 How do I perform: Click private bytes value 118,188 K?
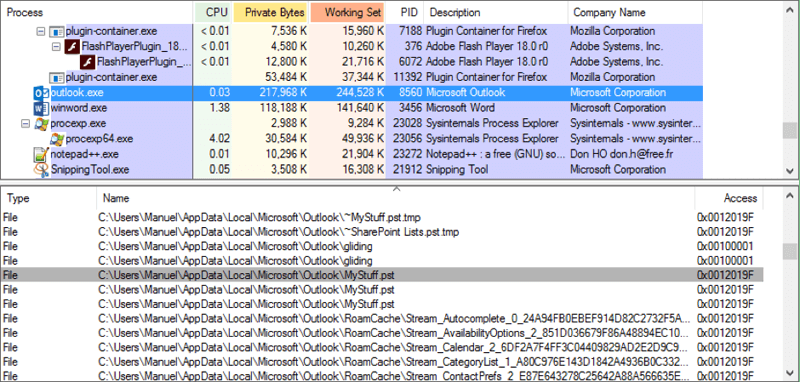[282, 108]
